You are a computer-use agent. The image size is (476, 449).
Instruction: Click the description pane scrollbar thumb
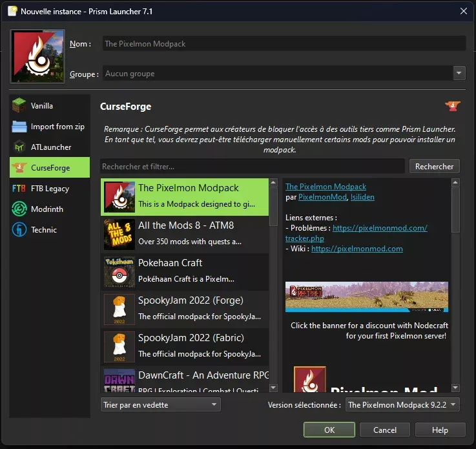(455, 210)
